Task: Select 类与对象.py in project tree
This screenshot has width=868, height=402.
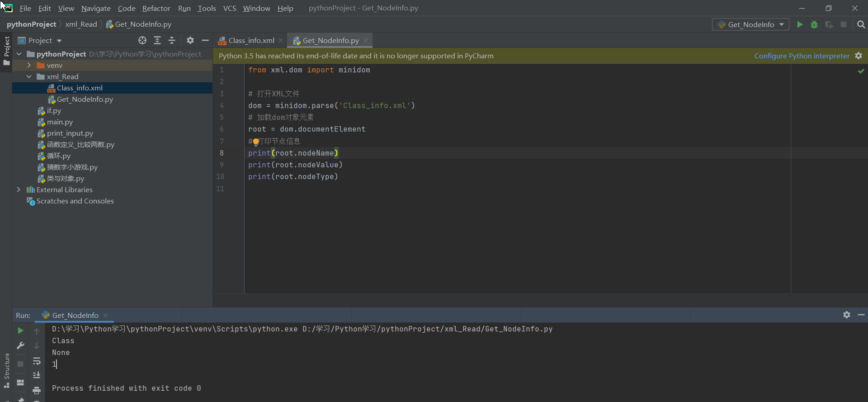Action: pyautogui.click(x=112, y=178)
